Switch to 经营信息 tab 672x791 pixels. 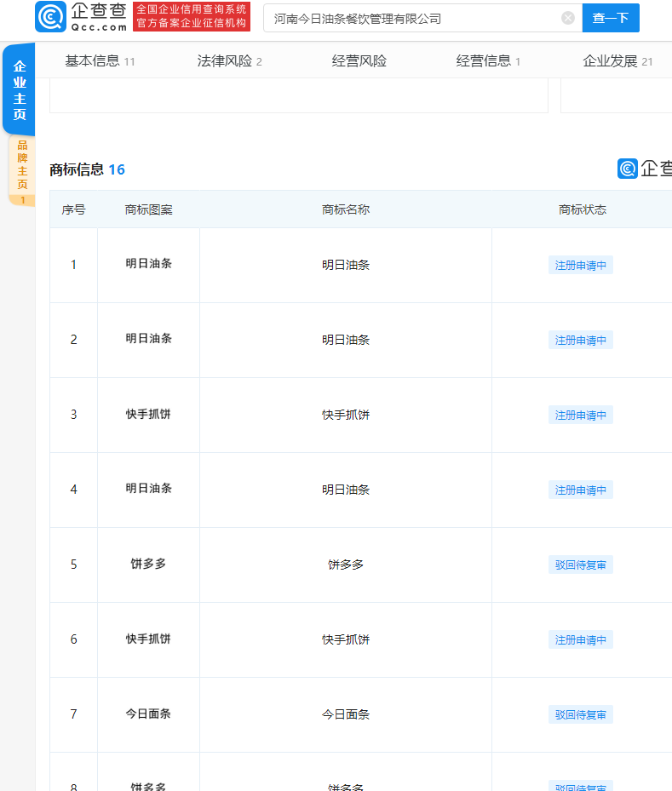[x=488, y=61]
